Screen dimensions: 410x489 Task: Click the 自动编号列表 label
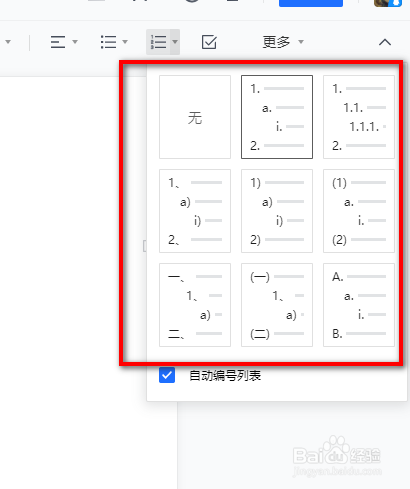tap(225, 376)
